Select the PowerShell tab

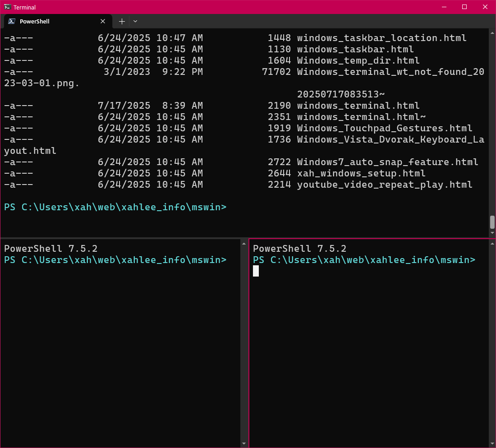click(58, 21)
